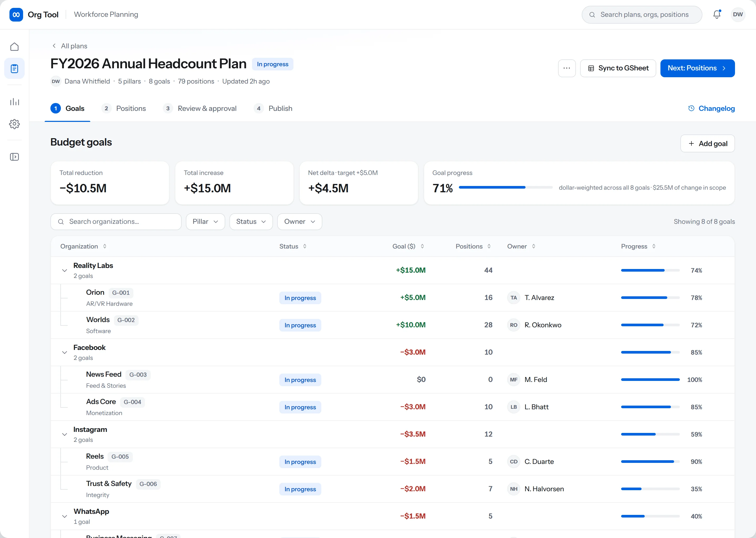This screenshot has width=756, height=538.
Task: Select the plans clipboard icon in sidebar
Action: click(x=14, y=69)
